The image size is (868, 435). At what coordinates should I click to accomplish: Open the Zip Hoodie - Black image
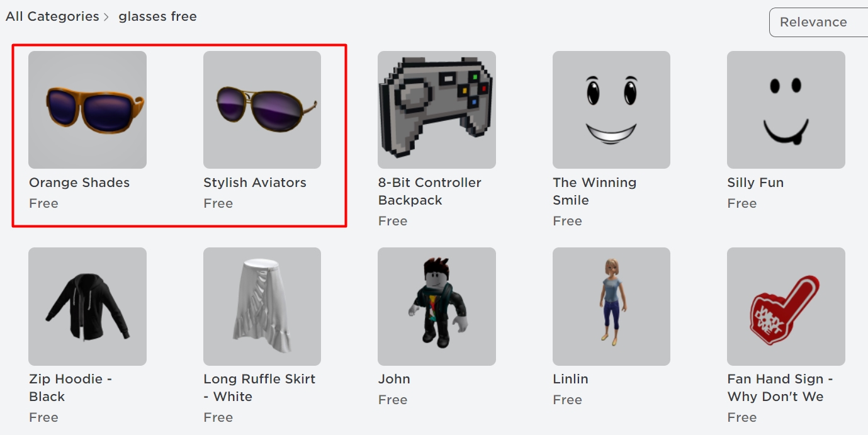[87, 307]
